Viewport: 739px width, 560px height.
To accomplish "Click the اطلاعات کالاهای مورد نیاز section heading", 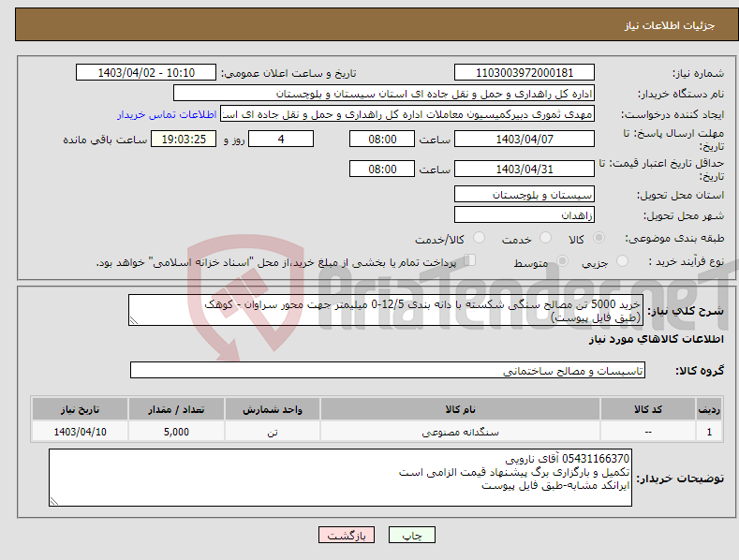I will click(656, 339).
